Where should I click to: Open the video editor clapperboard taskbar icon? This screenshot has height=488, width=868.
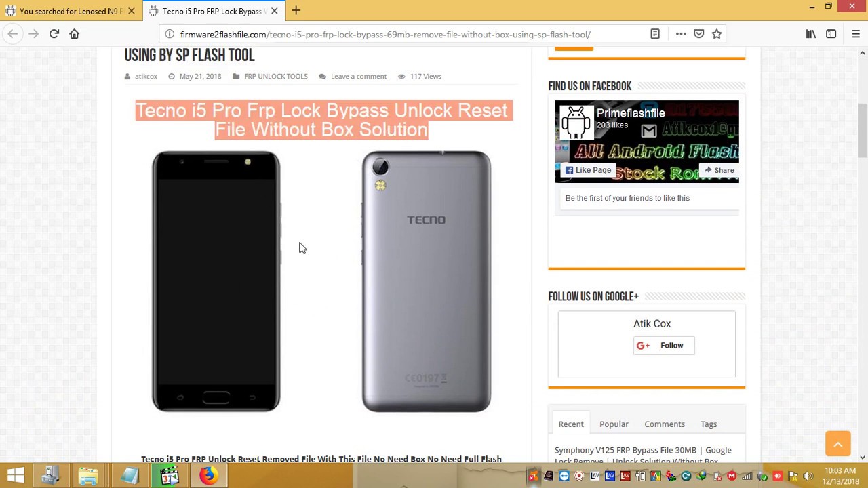click(169, 476)
